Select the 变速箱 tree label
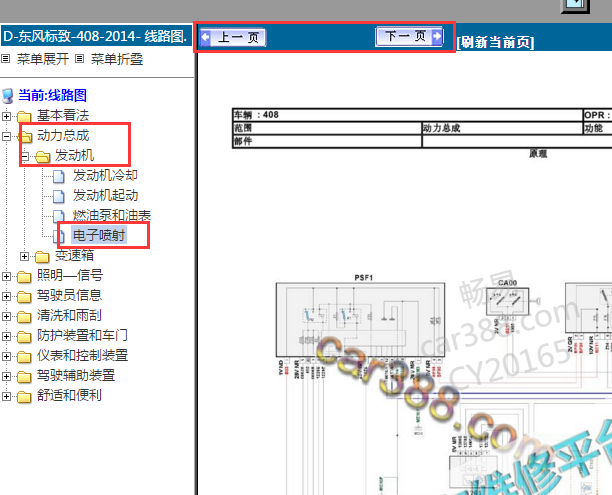Image resolution: width=612 pixels, height=495 pixels. coord(75,255)
